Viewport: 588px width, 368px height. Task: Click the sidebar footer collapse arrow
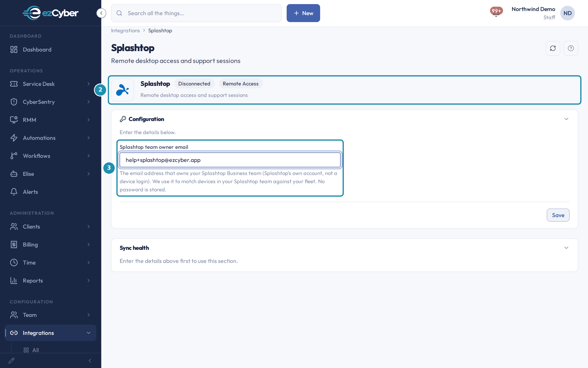coord(90,360)
